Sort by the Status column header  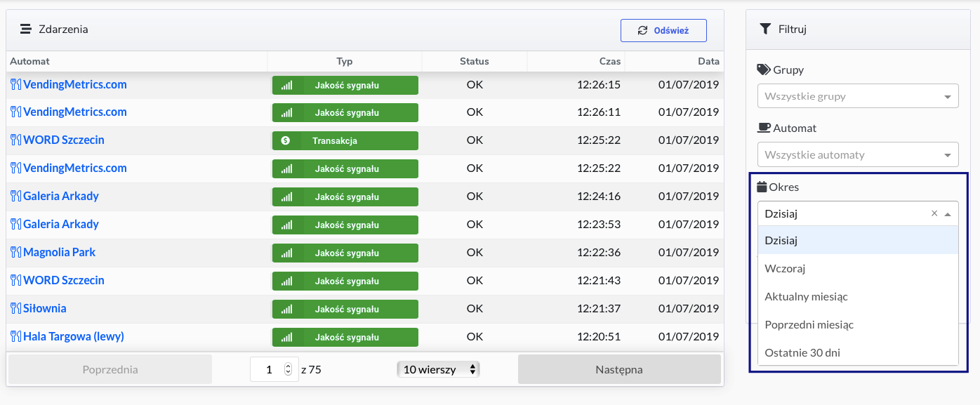(475, 61)
